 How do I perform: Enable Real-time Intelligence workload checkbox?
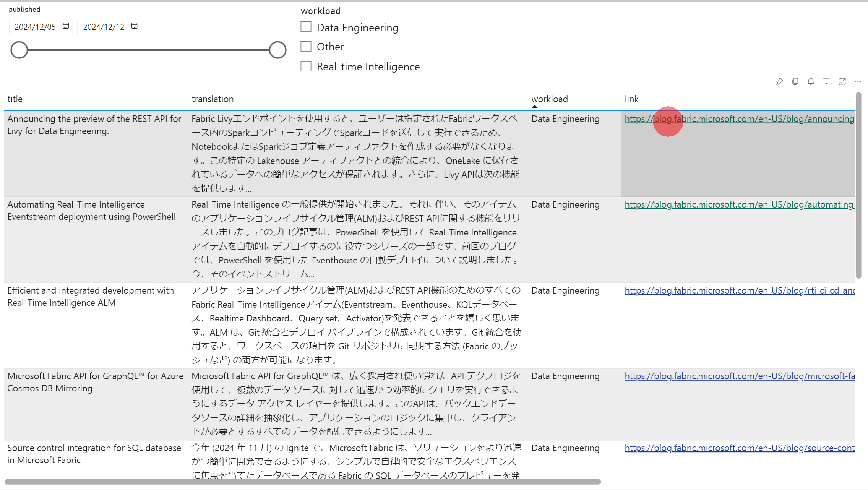(x=306, y=66)
